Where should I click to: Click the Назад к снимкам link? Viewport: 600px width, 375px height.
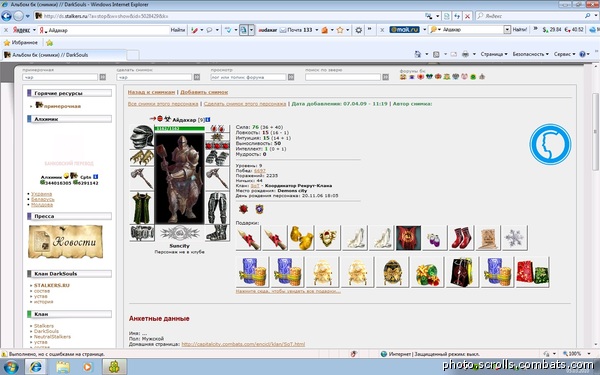tap(151, 92)
